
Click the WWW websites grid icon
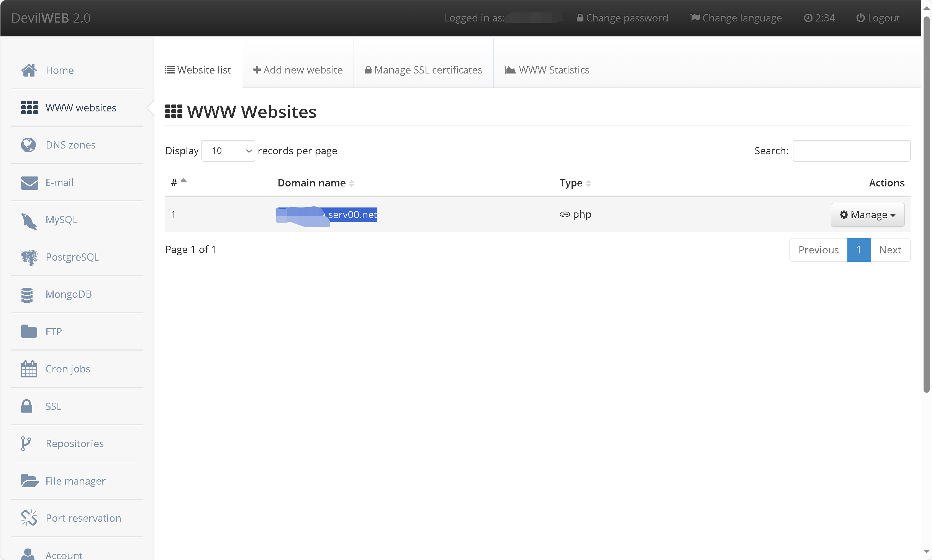[29, 108]
